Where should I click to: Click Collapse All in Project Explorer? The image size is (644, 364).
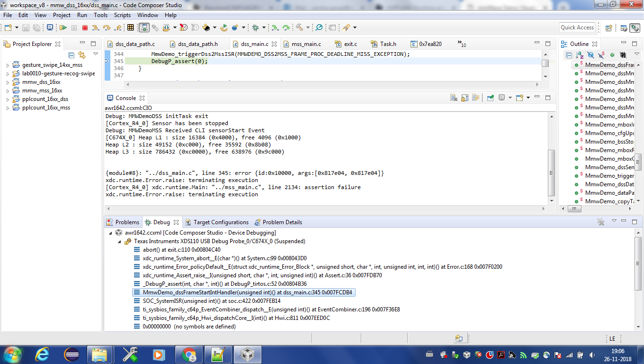pos(72,55)
